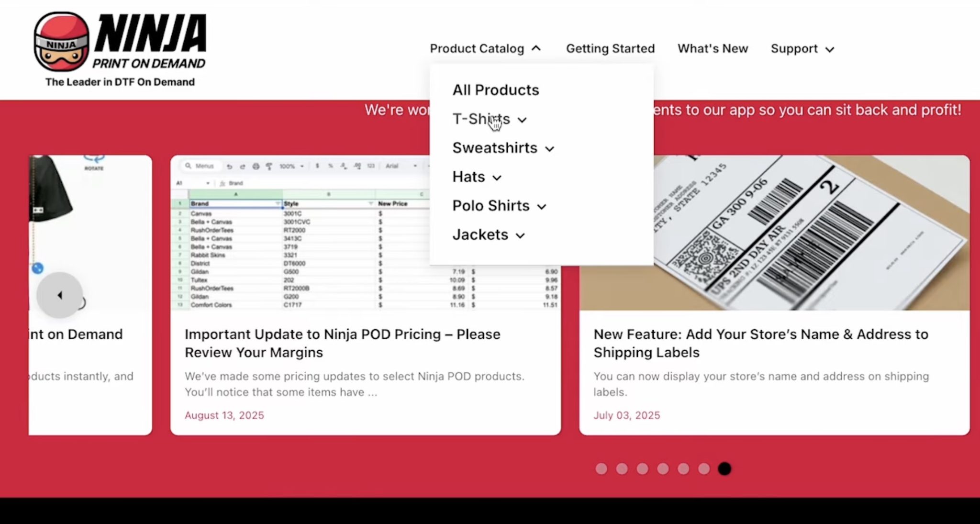Expand the T-Shirts submenu

coord(522,120)
